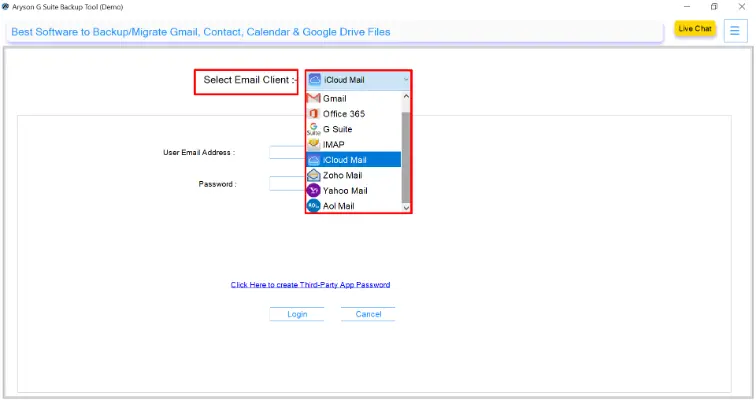Pick G Suite in the dropdown list
This screenshot has width=756, height=400.
point(354,129)
